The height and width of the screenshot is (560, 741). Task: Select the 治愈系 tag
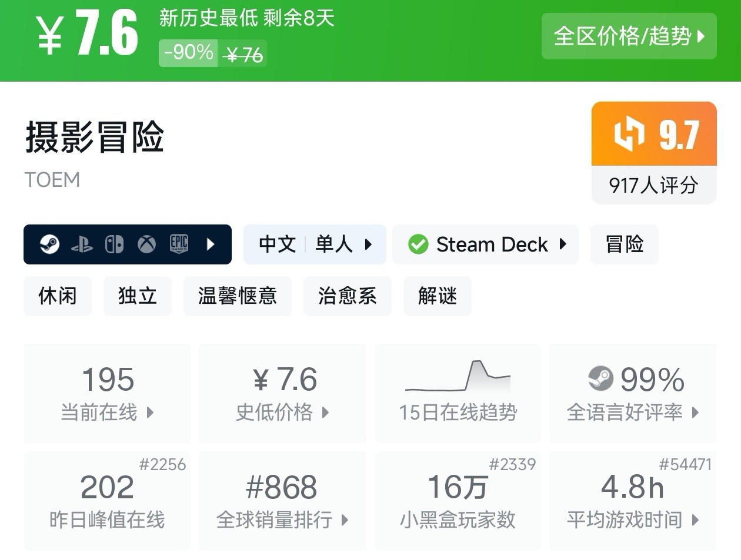pos(348,296)
